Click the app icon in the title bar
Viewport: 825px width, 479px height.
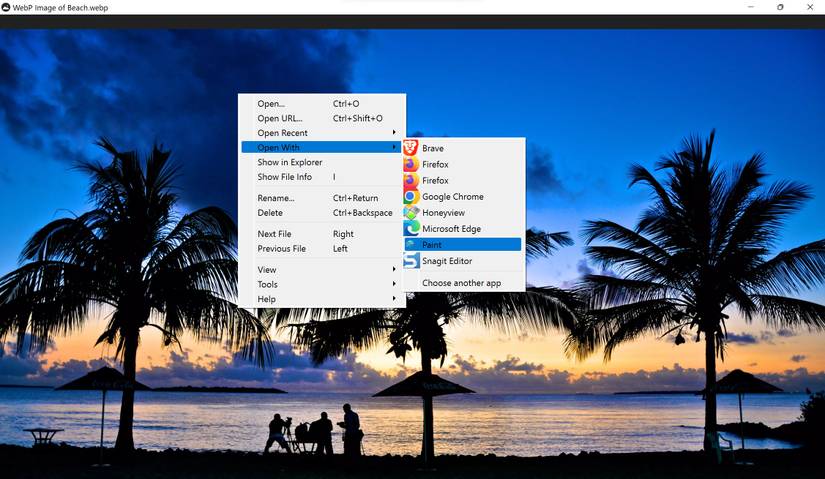tap(6, 7)
